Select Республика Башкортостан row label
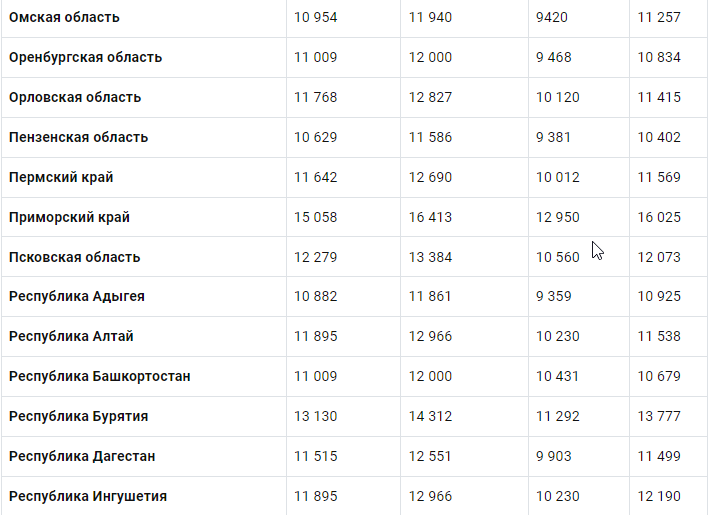 pos(100,376)
